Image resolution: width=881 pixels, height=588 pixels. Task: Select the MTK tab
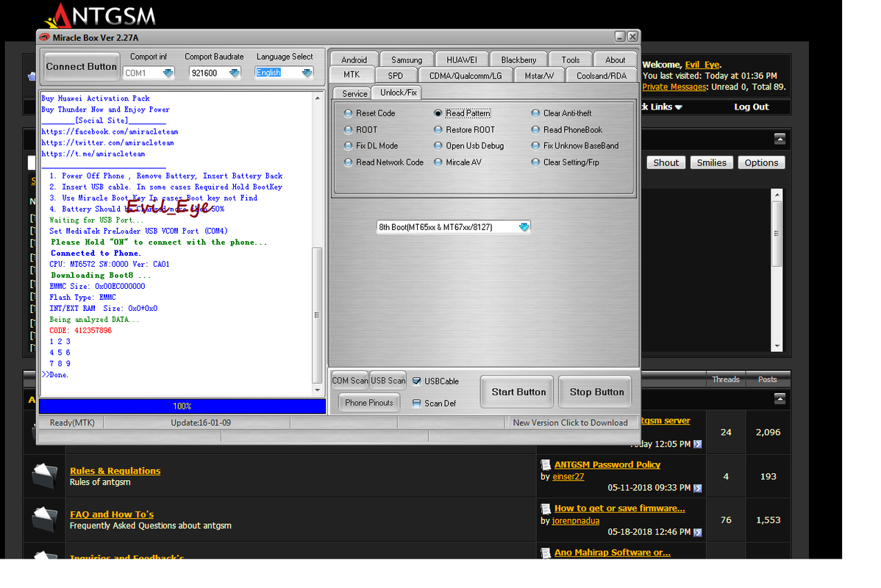pyautogui.click(x=352, y=75)
